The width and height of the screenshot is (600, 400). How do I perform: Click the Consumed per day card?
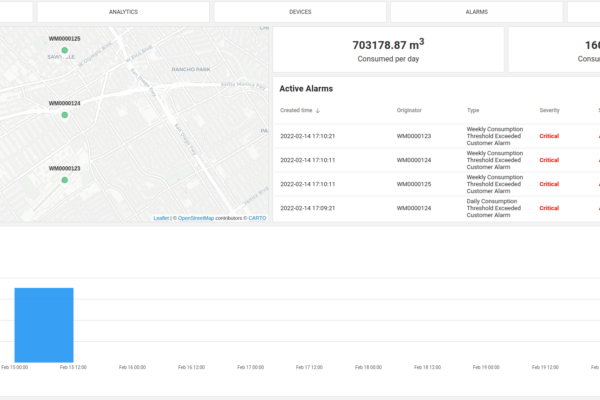click(x=387, y=49)
